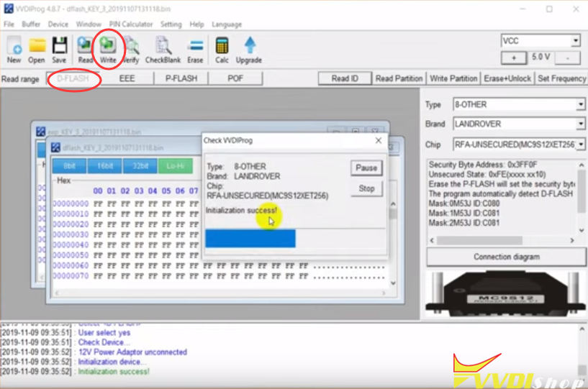Click log line '12V Power Adaptor unconnected'
The image size is (588, 389).
(x=132, y=352)
